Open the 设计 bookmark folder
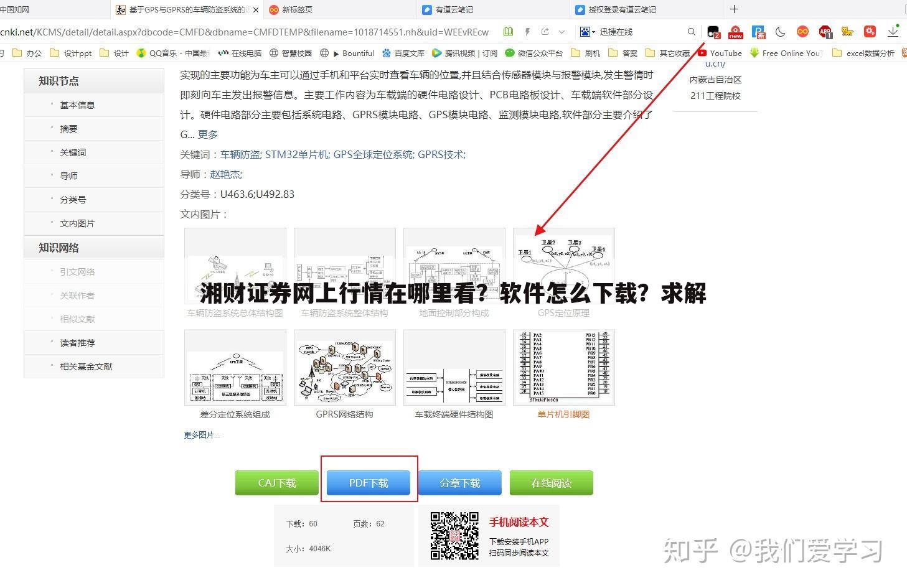Screen dimensions: 907x588 (114, 53)
